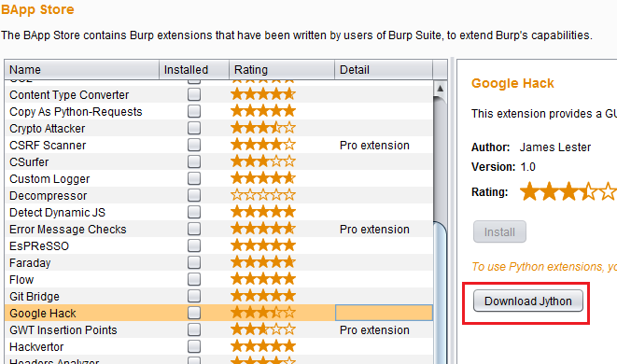This screenshot has width=617, height=364.
Task: Click the disabled Install button
Action: [499, 231]
